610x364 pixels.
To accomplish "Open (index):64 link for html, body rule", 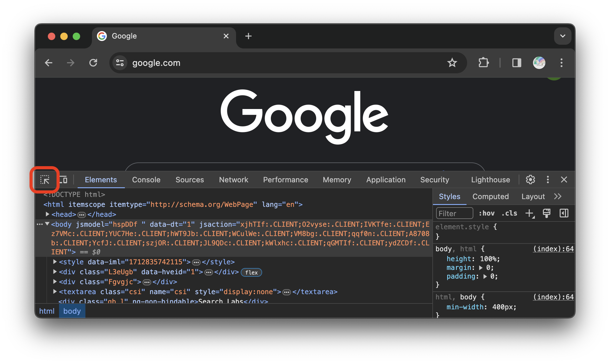I will coord(553,297).
